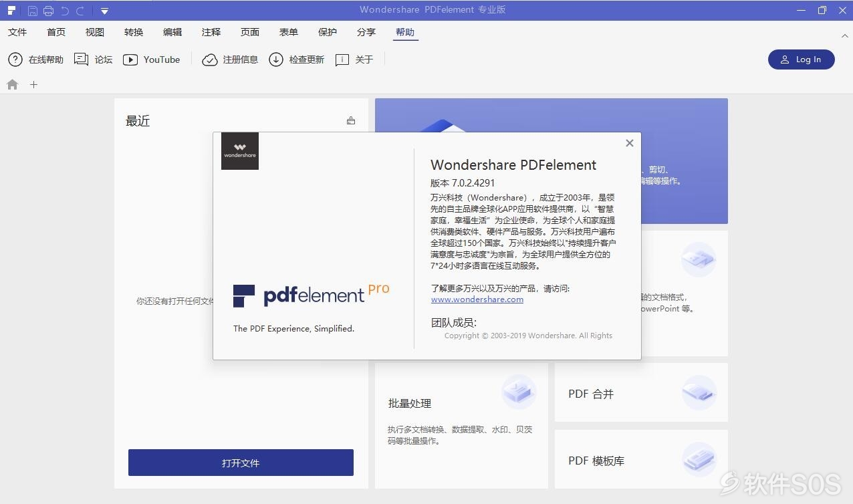Viewport: 853px width, 504px height.
Task: Click the 团队成员 heading
Action: click(454, 323)
